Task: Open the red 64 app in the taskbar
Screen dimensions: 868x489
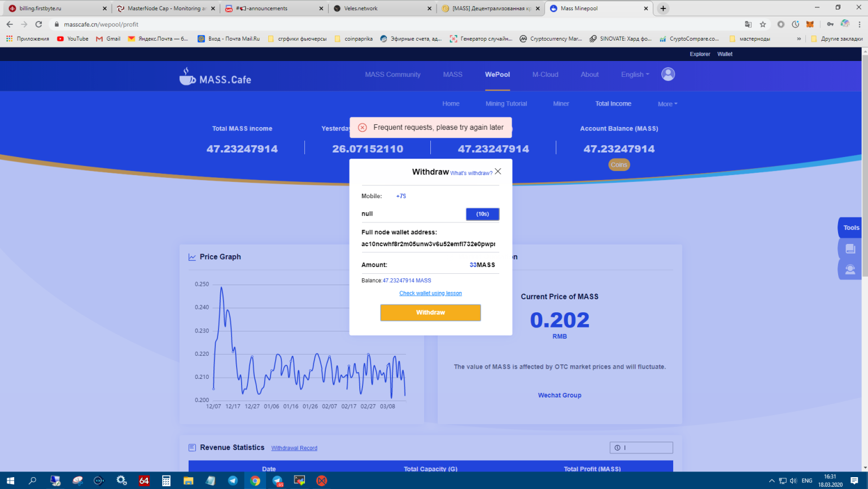Action: [x=144, y=481]
